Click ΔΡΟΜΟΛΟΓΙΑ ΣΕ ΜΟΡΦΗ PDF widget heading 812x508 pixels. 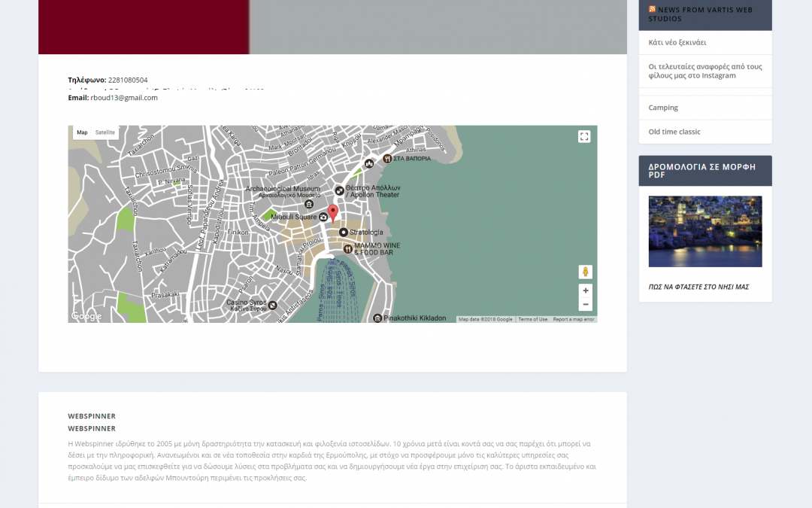pos(701,171)
